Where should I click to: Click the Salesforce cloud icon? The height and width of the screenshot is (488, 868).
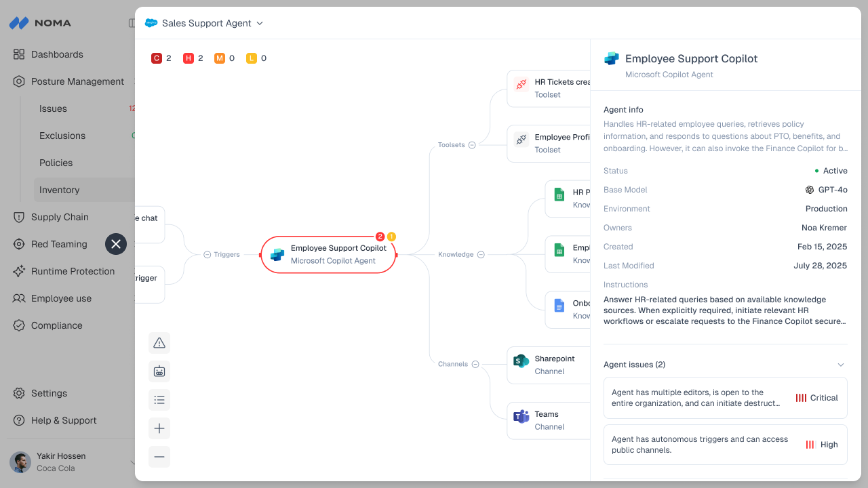(x=151, y=23)
